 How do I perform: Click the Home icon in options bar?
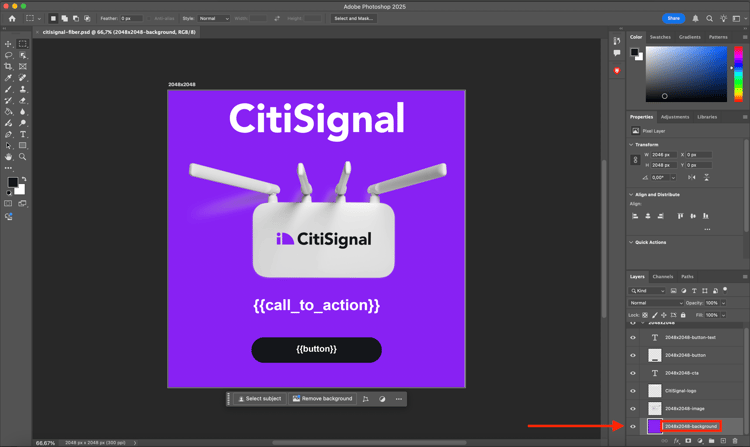(12, 18)
